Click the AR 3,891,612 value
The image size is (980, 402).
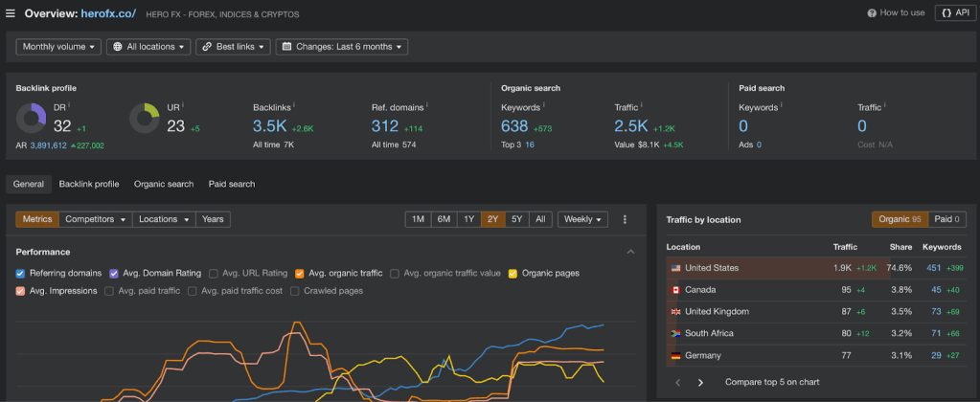tap(48, 145)
